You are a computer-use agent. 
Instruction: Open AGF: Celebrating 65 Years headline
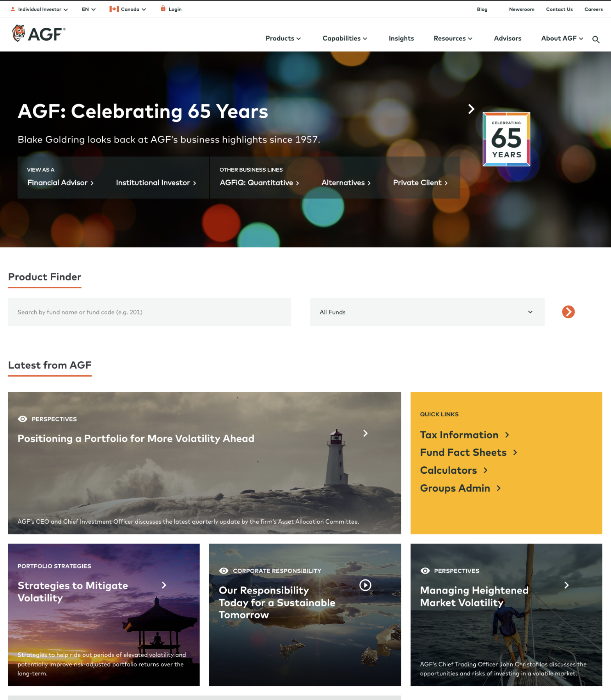143,112
